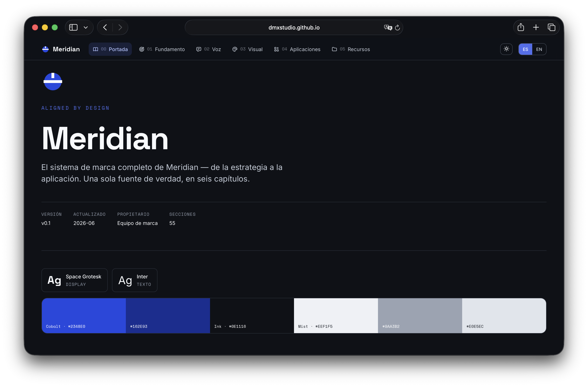Click the grid icon beside Aplicaciones
Screen dimensions: 588x387
[276, 49]
